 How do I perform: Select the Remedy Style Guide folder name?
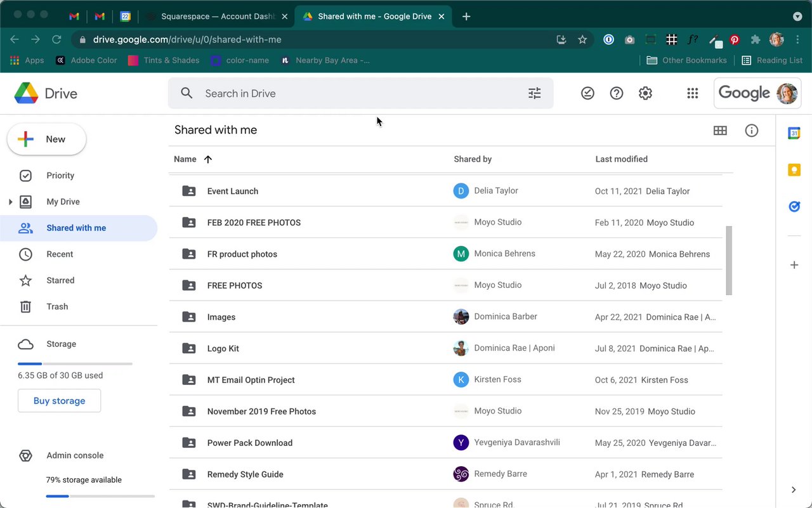[246, 474]
